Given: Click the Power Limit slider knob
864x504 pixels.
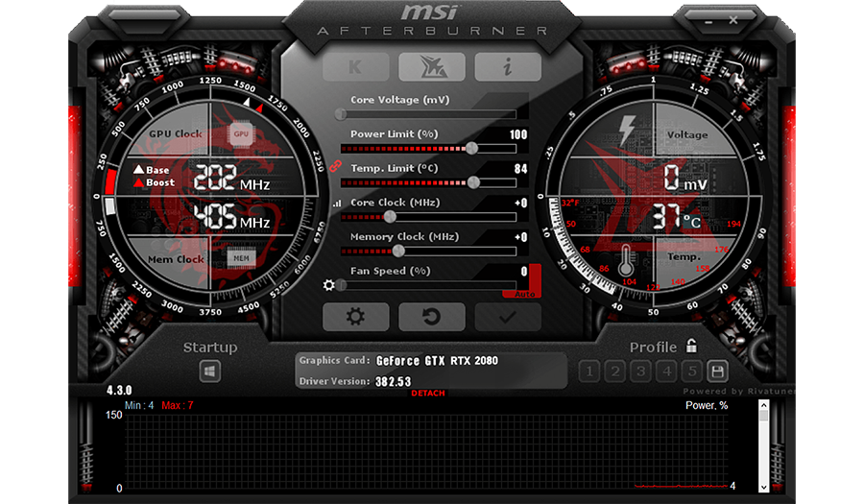Looking at the screenshot, I should pos(471,148).
